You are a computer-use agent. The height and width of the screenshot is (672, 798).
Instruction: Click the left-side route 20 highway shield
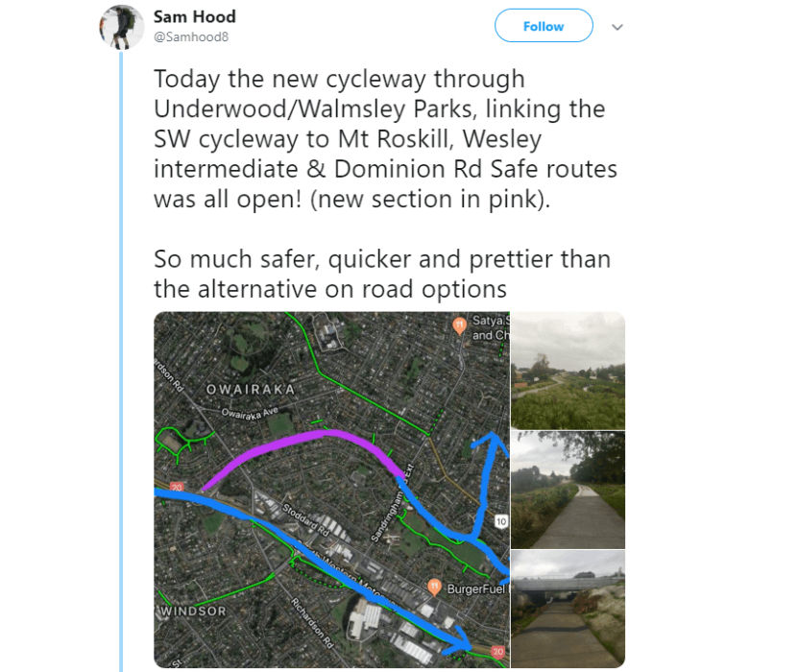tap(176, 487)
